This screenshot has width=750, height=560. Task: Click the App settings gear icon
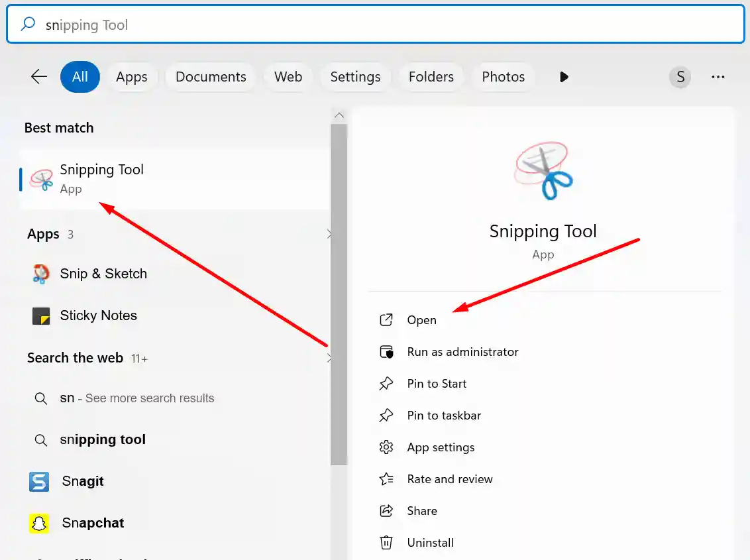pos(386,447)
